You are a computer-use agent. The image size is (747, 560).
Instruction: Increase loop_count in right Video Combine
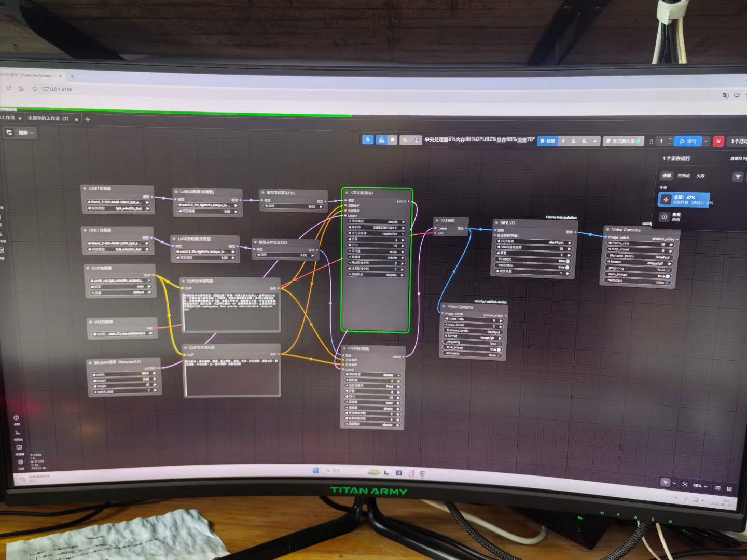tap(671, 250)
